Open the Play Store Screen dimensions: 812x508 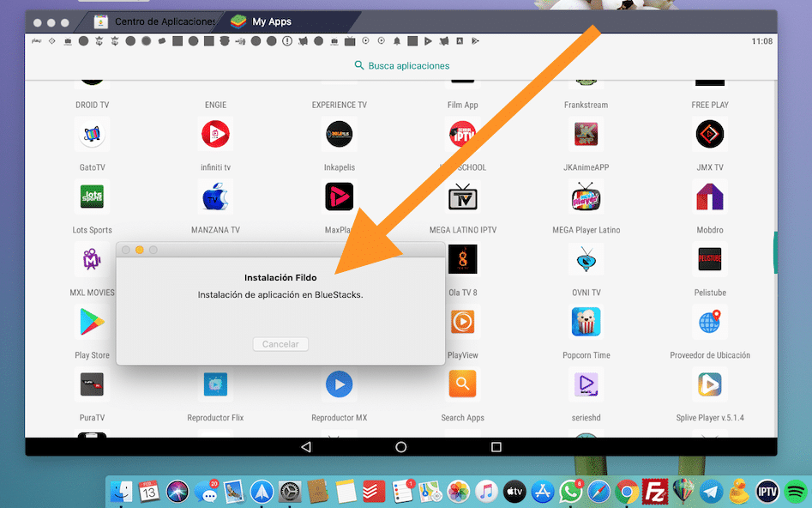tap(92, 322)
